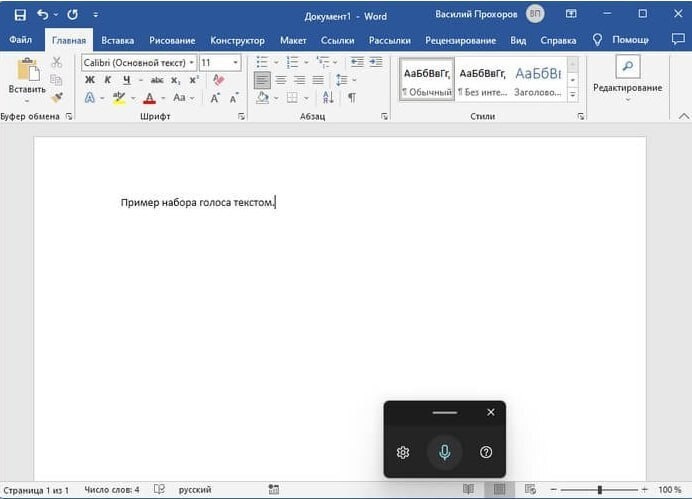
Task: Copy selection with the copy icon
Action: click(56, 80)
